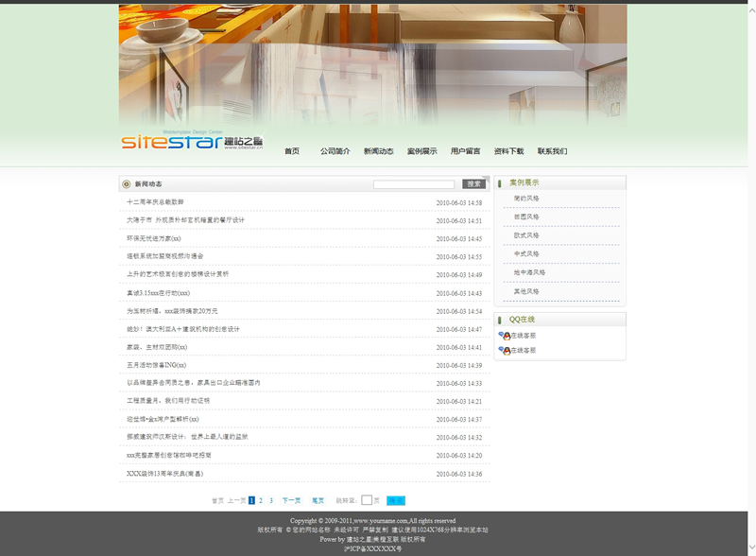The width and height of the screenshot is (756, 556).
Task: Click the second 在线客服 QQ icon
Action: (505, 351)
